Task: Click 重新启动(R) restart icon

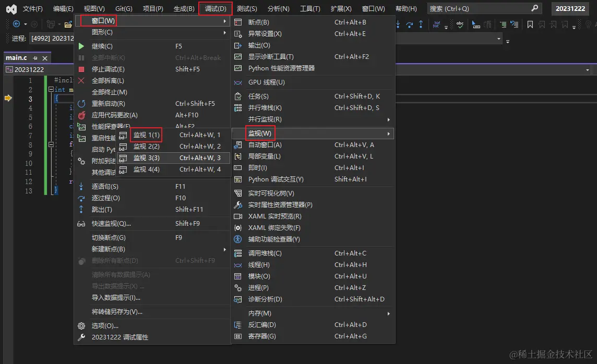Action: click(81, 103)
